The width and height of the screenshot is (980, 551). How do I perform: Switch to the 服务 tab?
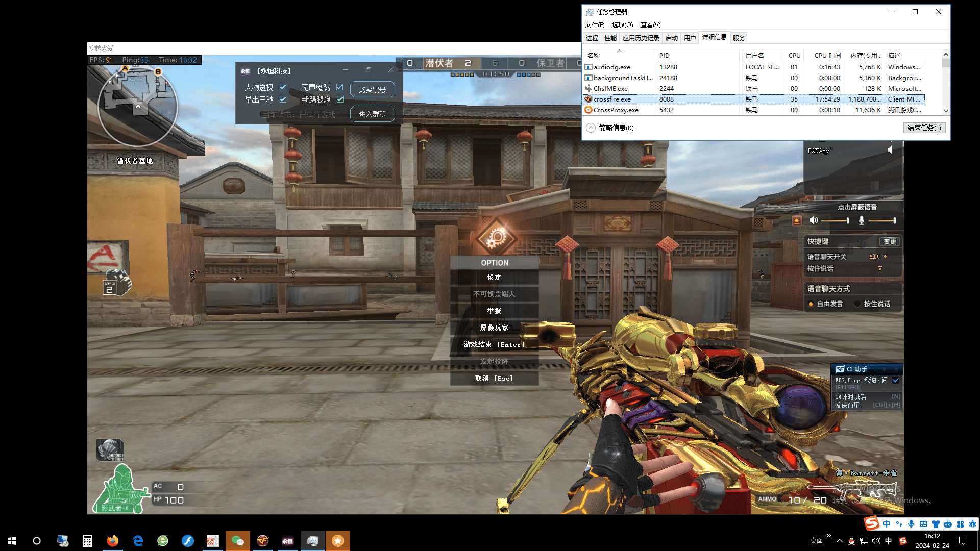(739, 38)
